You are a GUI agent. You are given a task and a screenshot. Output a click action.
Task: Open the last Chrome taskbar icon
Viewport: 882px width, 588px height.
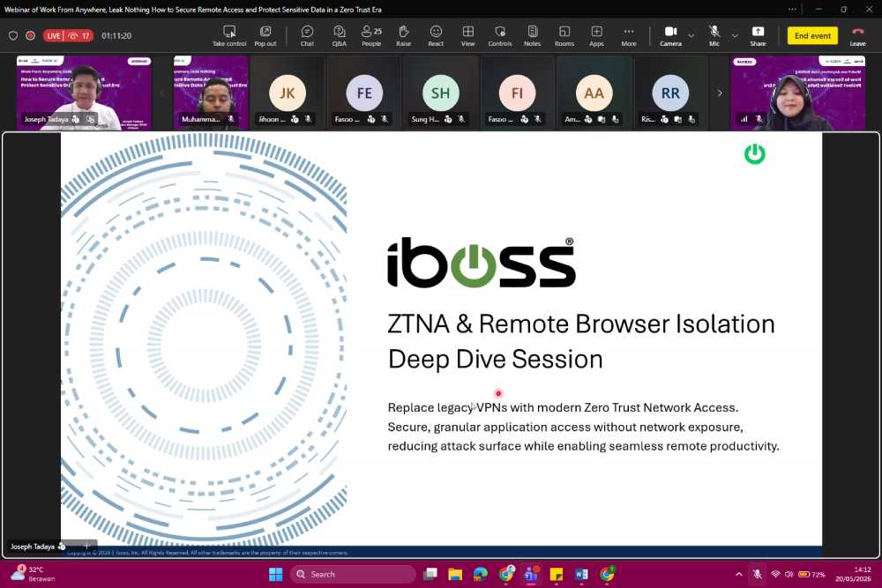point(607,574)
